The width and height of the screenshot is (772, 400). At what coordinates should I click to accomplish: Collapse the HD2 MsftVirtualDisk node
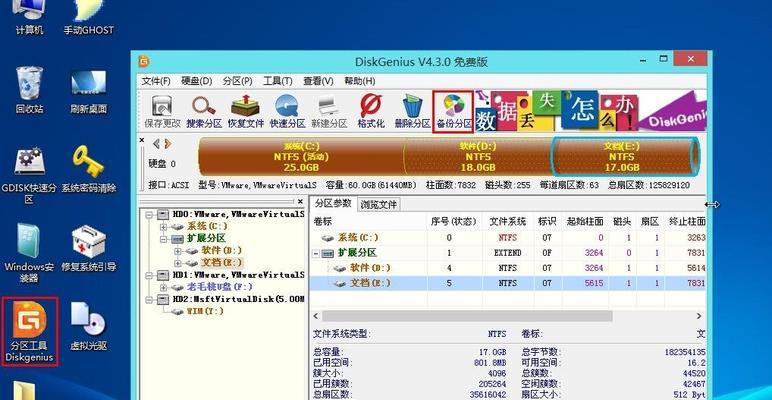tap(150, 299)
